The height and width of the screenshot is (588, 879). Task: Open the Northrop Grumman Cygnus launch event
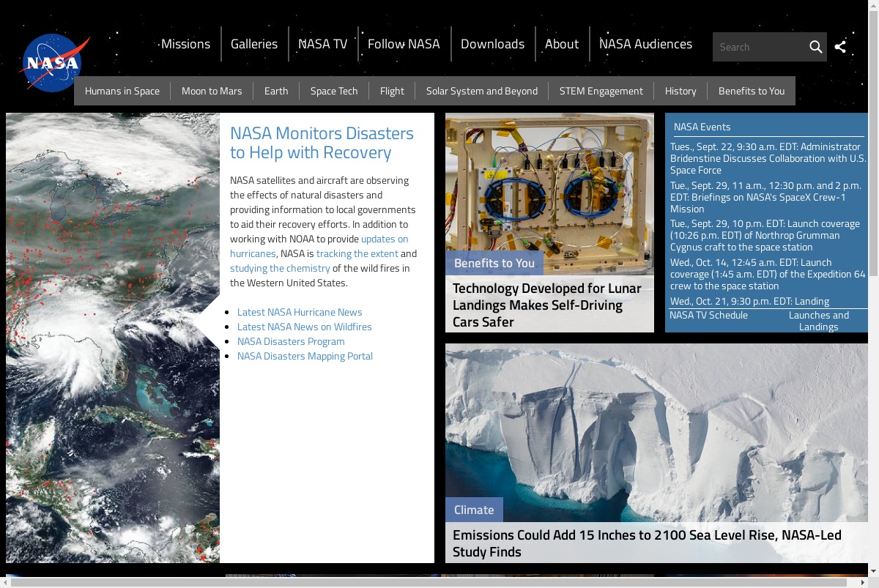click(x=765, y=235)
